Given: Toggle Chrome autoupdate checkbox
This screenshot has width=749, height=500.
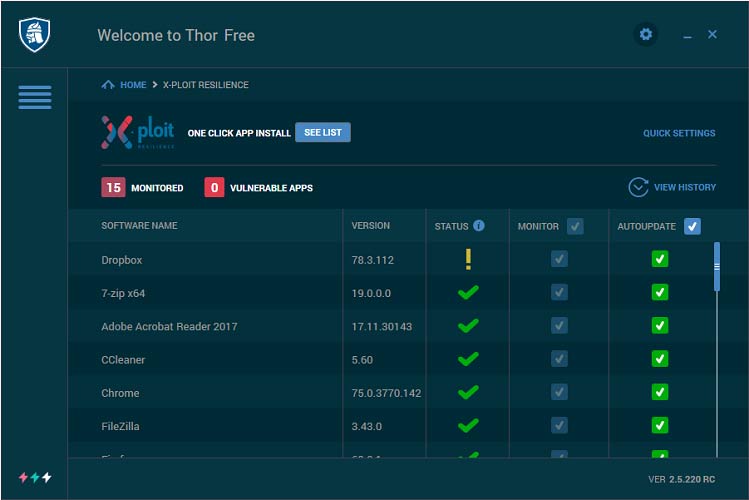Looking at the screenshot, I should (x=660, y=392).
